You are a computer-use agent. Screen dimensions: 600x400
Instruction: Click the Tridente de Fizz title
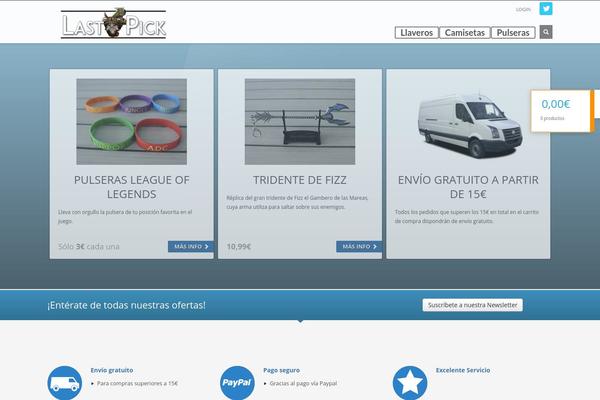coord(300,180)
